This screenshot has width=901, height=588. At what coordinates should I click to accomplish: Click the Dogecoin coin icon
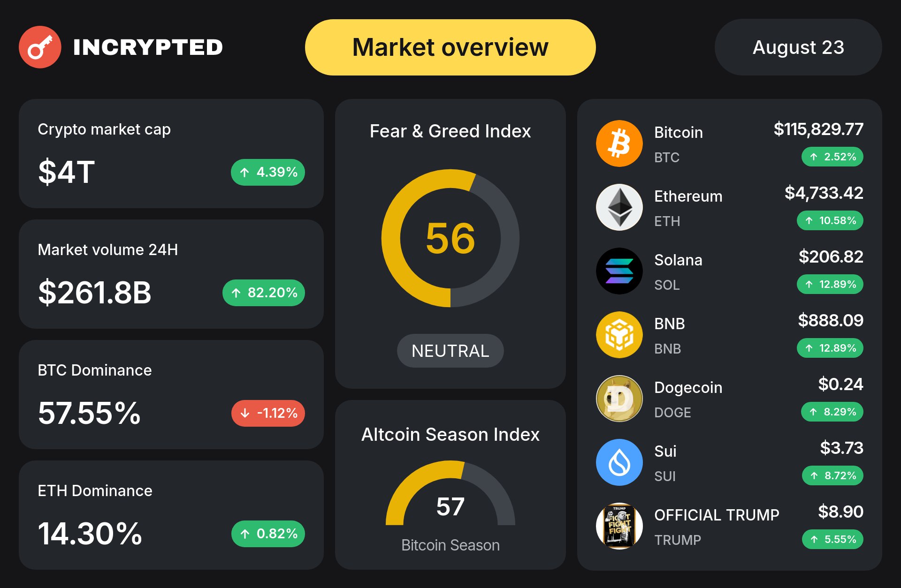pyautogui.click(x=619, y=399)
